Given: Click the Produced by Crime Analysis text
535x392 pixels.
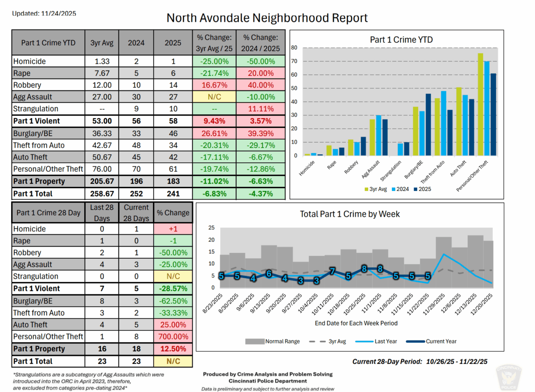Looking at the screenshot, I should pyautogui.click(x=267, y=374).
